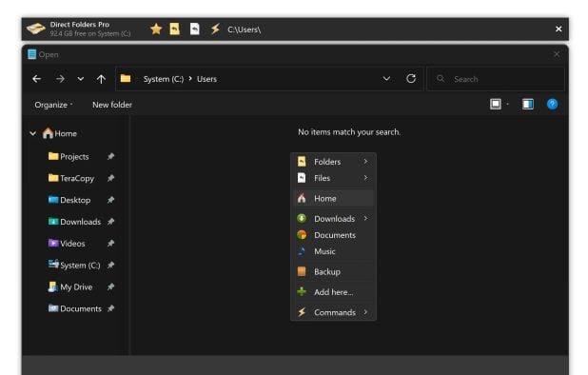Refresh the Users folder view
588x375 pixels.
411,78
